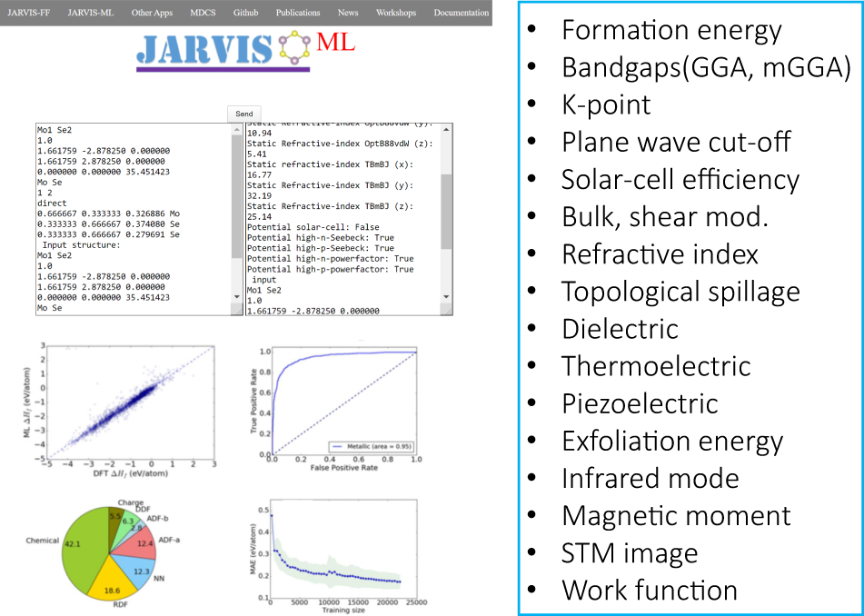The width and height of the screenshot is (864, 616).
Task: Click the molecule hexagon icon in logo
Action: coord(294,47)
